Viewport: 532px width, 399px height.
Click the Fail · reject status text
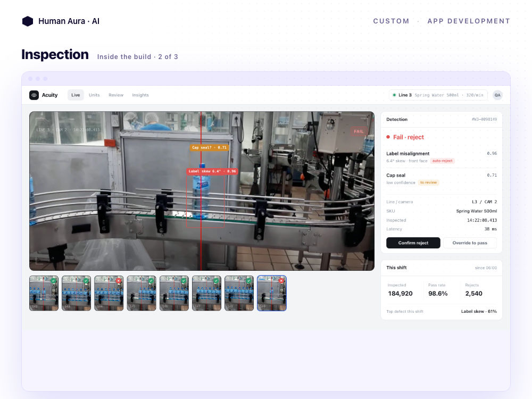(409, 137)
